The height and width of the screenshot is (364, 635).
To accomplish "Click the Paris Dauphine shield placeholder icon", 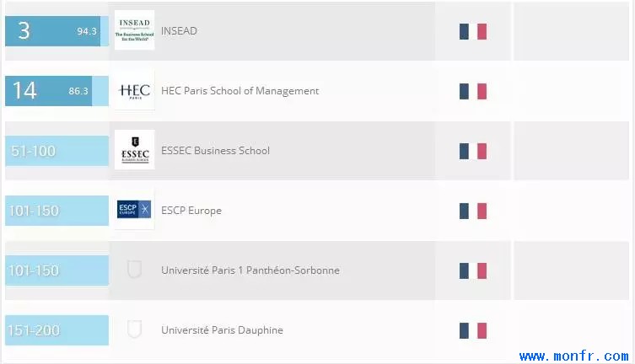I will click(134, 329).
